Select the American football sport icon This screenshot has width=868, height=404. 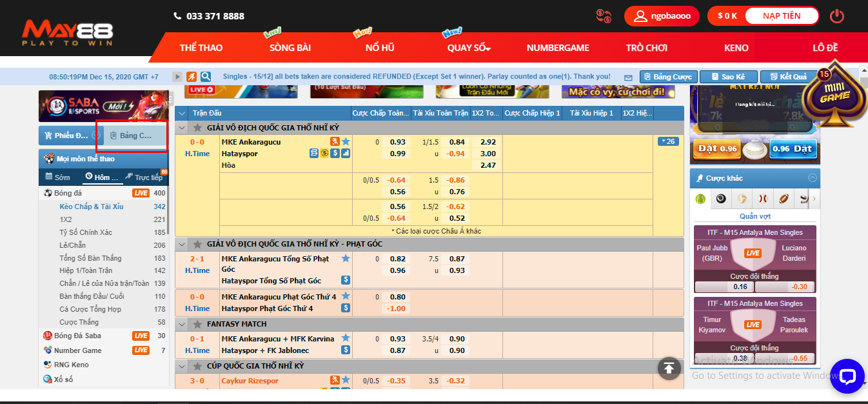click(x=783, y=199)
